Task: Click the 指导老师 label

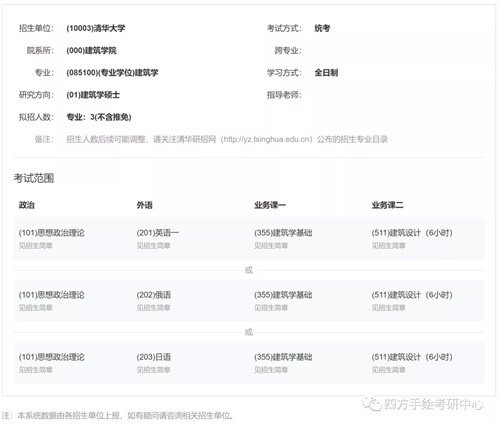Action: coord(284,95)
